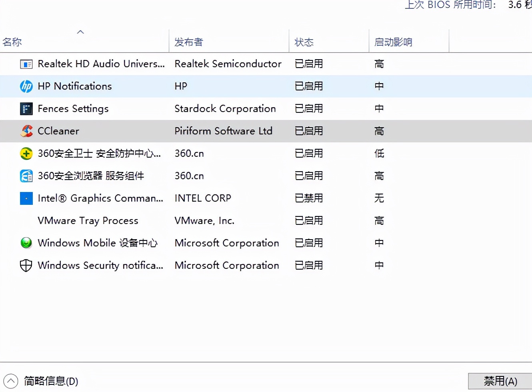Sort by 启动影响 column header
Screen dimensions: 532x392
pyautogui.click(x=393, y=42)
